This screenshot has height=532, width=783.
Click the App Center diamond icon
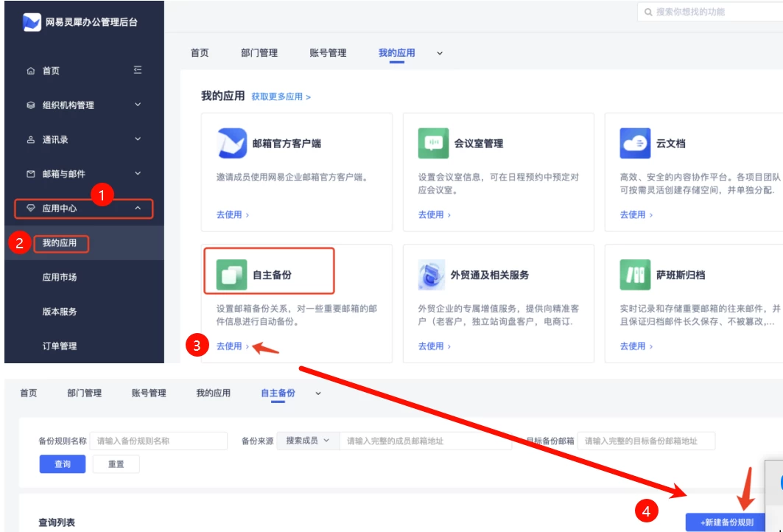pos(31,209)
